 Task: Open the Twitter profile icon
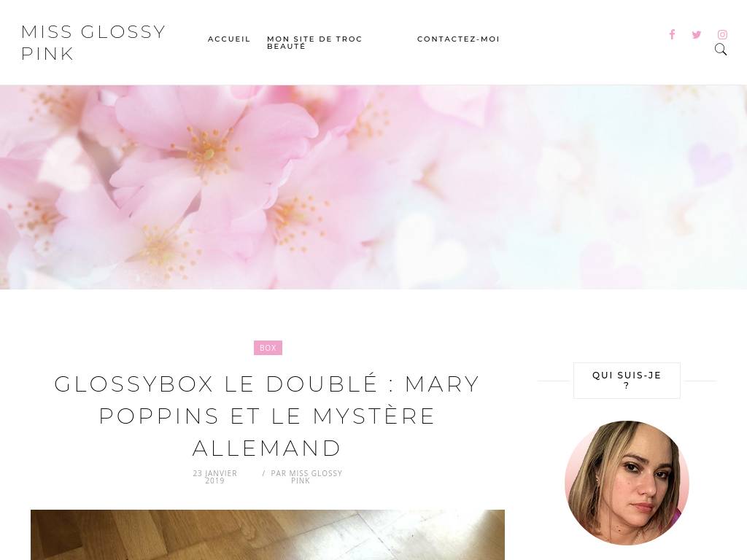(x=697, y=34)
